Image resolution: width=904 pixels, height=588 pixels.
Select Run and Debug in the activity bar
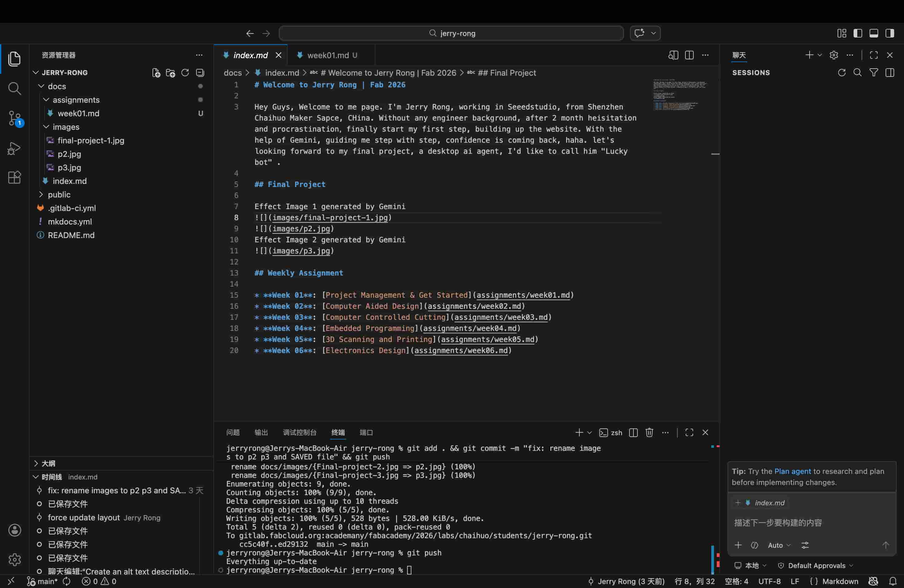[14, 148]
